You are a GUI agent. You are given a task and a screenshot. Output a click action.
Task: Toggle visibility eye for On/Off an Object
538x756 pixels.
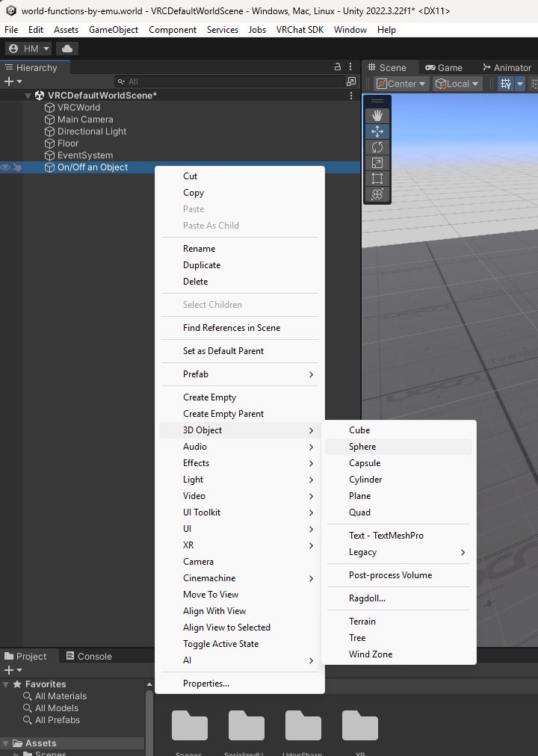pos(6,167)
